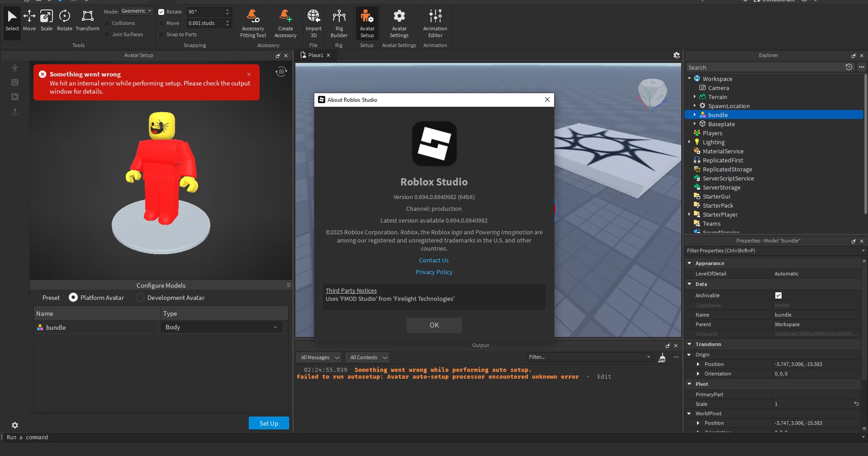Clear output with the broom icon

click(662, 358)
